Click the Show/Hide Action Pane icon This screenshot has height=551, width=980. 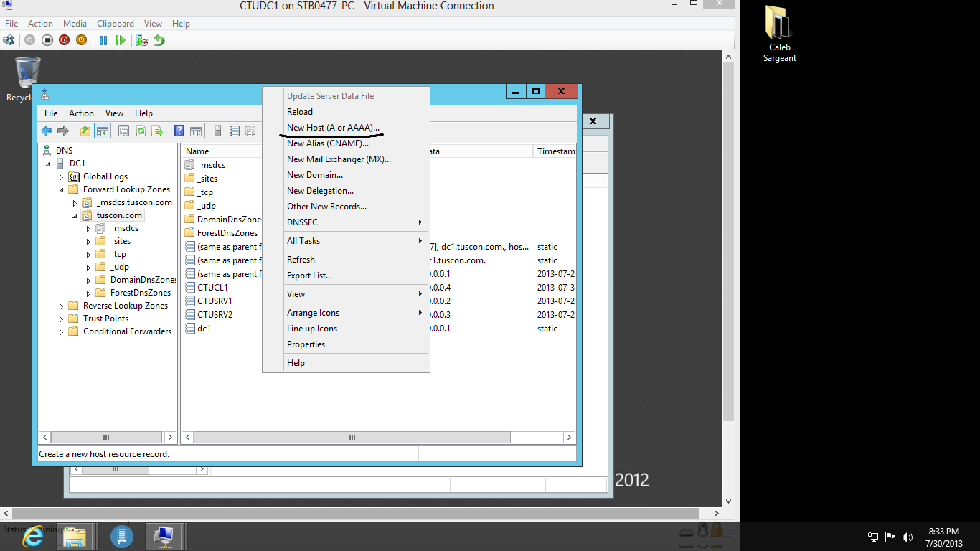[x=196, y=131]
